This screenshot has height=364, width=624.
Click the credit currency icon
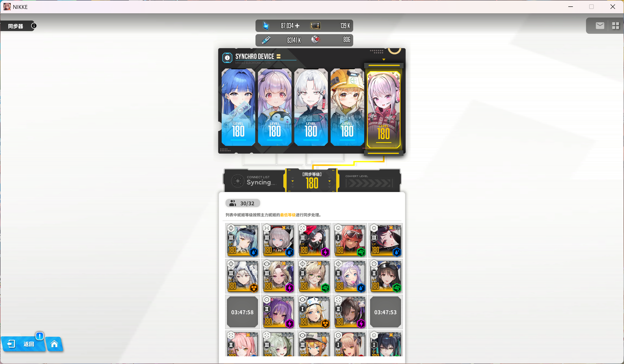tap(315, 26)
